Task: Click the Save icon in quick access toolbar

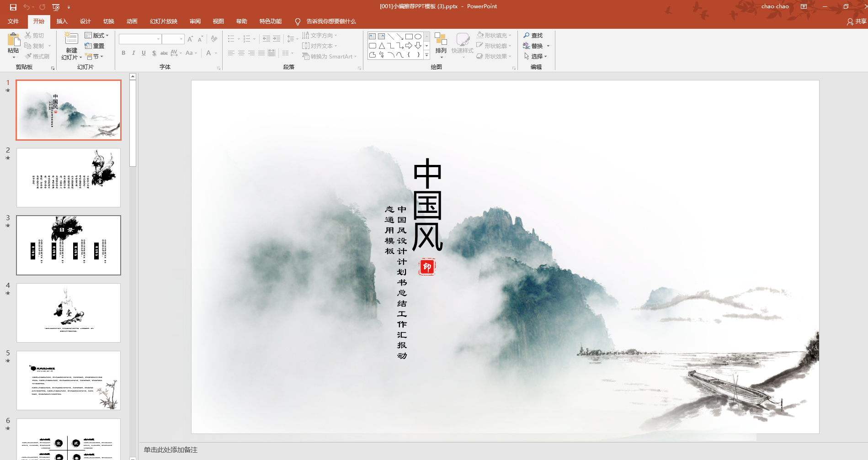Action: click(x=13, y=7)
